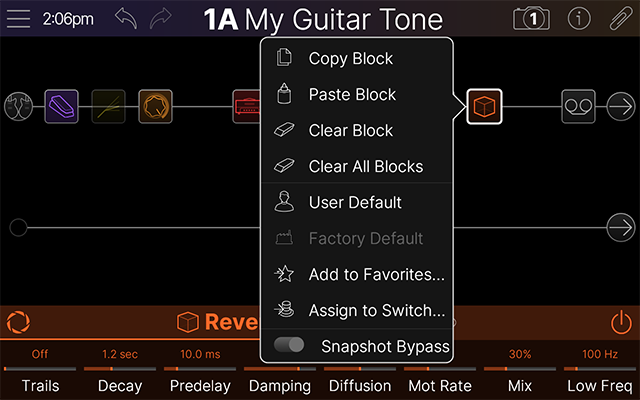Choose Paste Block from the menu
Image resolution: width=640 pixels, height=400 pixels.
pyautogui.click(x=352, y=95)
